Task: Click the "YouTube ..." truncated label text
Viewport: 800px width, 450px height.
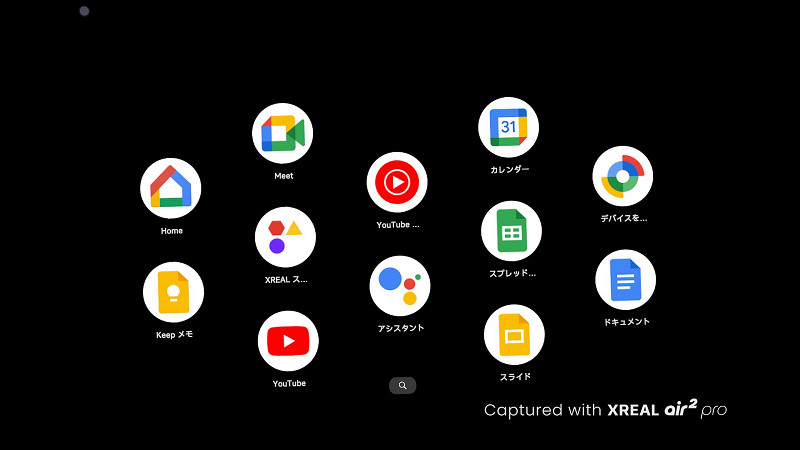Action: [398, 225]
